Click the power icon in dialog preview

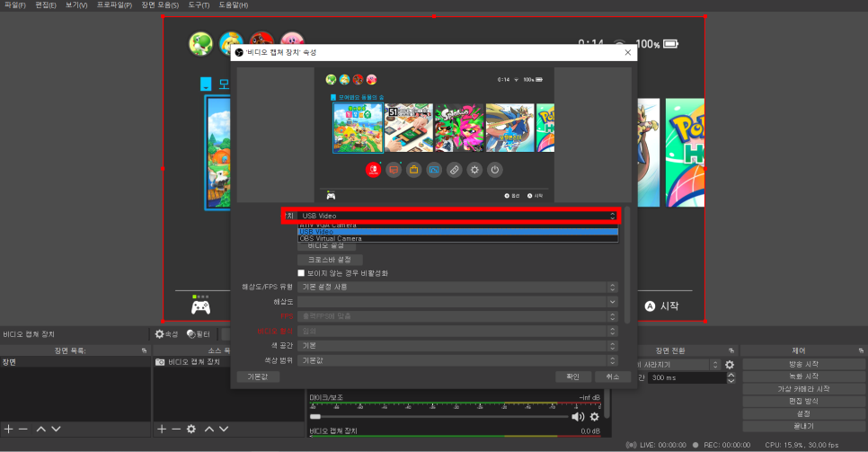pyautogui.click(x=495, y=170)
